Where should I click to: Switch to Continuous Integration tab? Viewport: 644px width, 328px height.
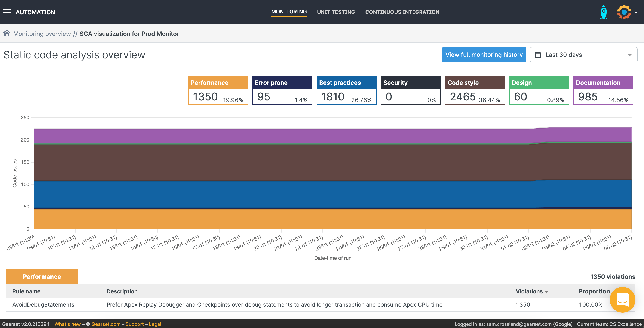[x=402, y=12]
